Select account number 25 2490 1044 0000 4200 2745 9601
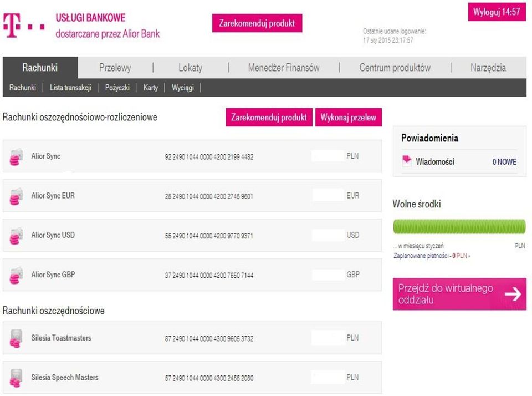 209,196
